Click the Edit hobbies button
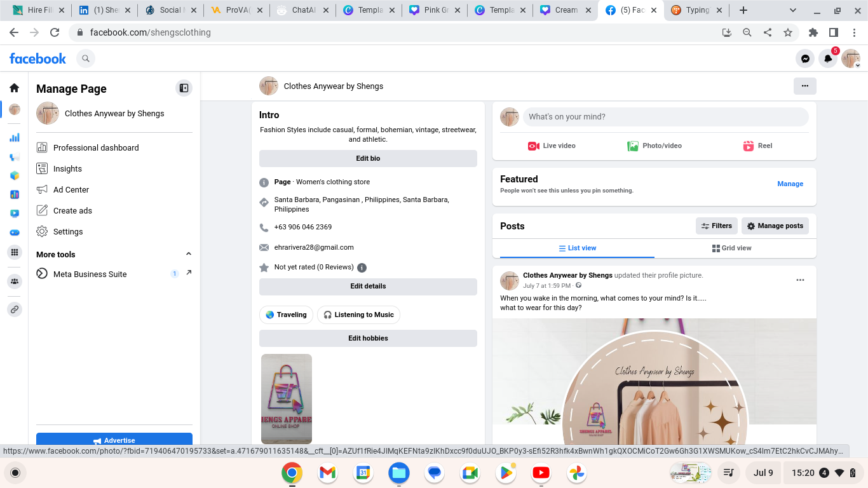868x488 pixels. tap(368, 338)
